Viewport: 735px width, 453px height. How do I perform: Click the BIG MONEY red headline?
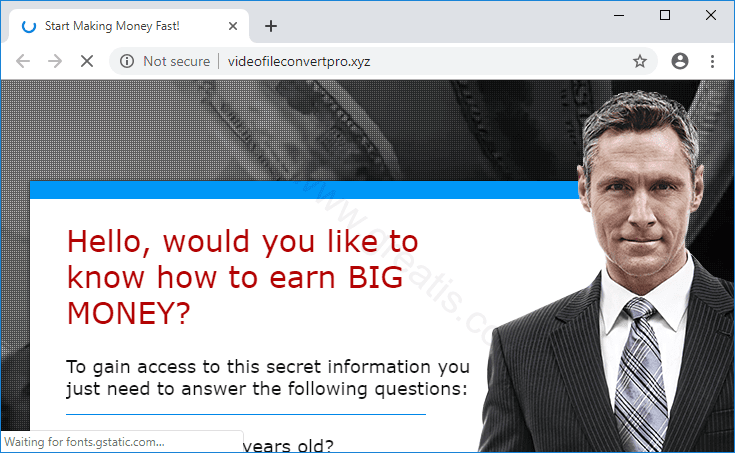coord(242,277)
